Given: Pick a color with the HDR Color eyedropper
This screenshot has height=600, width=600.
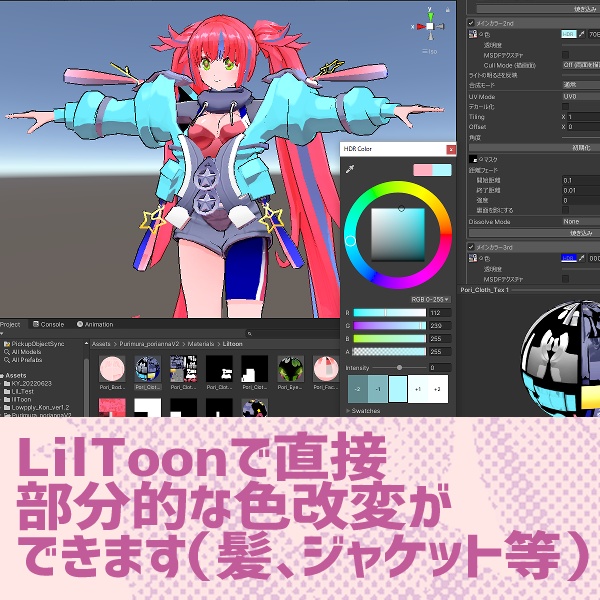Looking at the screenshot, I should point(350,169).
